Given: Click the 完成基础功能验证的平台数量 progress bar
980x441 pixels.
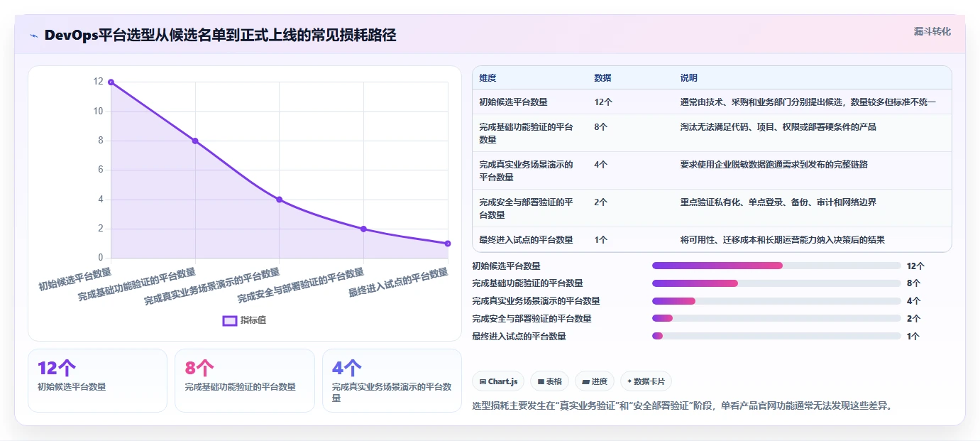Looking at the screenshot, I should coord(776,283).
